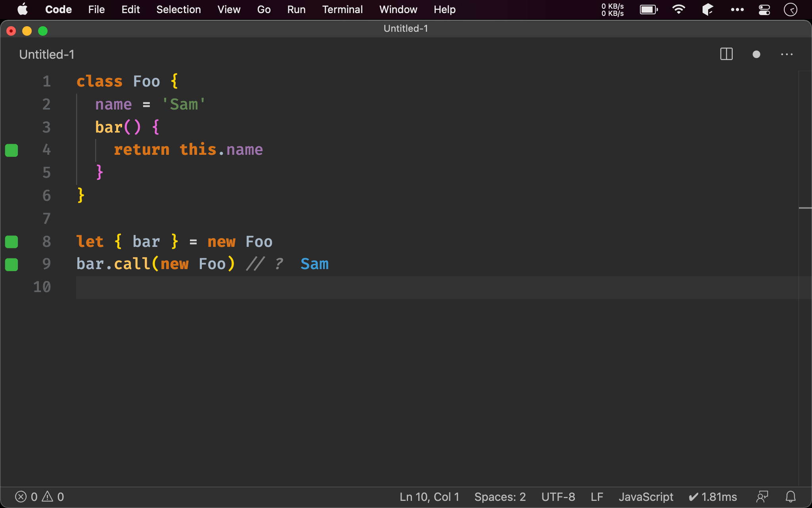
Task: Click the LF end-of-line button
Action: 597,496
